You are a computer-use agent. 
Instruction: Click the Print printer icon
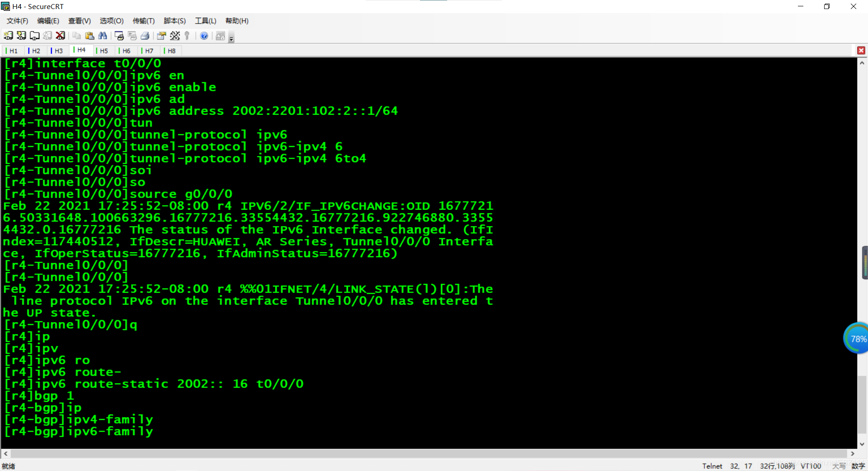pyautogui.click(x=146, y=36)
